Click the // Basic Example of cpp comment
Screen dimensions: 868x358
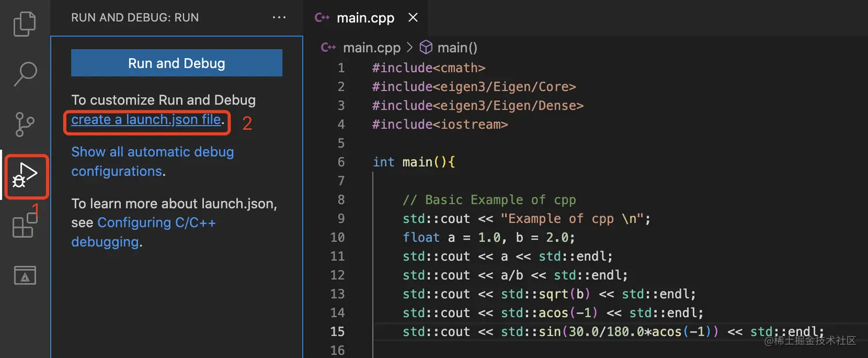[x=489, y=200]
